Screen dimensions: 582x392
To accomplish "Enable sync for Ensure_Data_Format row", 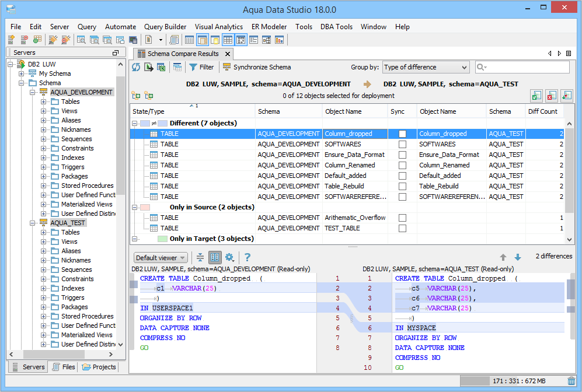I will coord(402,155).
